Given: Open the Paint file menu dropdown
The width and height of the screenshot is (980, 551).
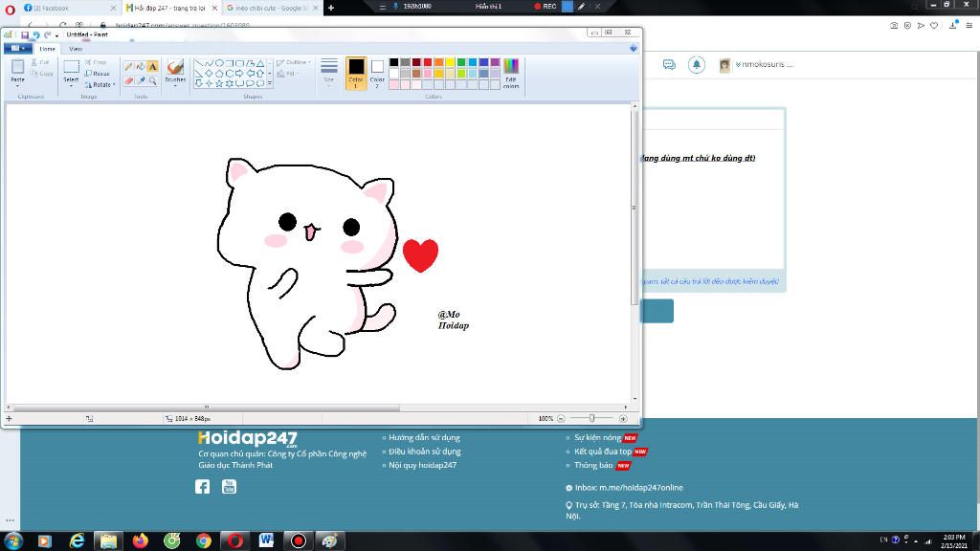Looking at the screenshot, I should pyautogui.click(x=17, y=48).
